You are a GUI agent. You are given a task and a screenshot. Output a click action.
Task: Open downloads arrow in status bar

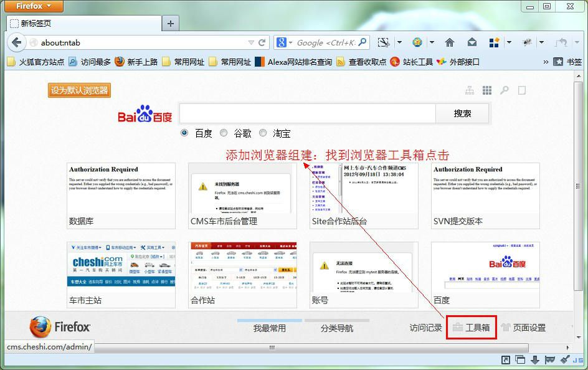pyautogui.click(x=535, y=360)
